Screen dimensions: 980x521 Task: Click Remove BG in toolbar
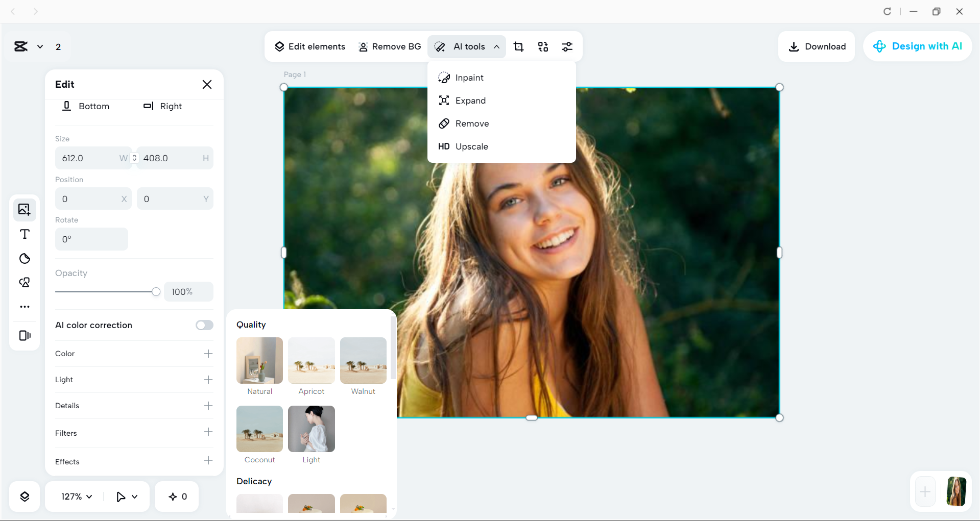(390, 46)
